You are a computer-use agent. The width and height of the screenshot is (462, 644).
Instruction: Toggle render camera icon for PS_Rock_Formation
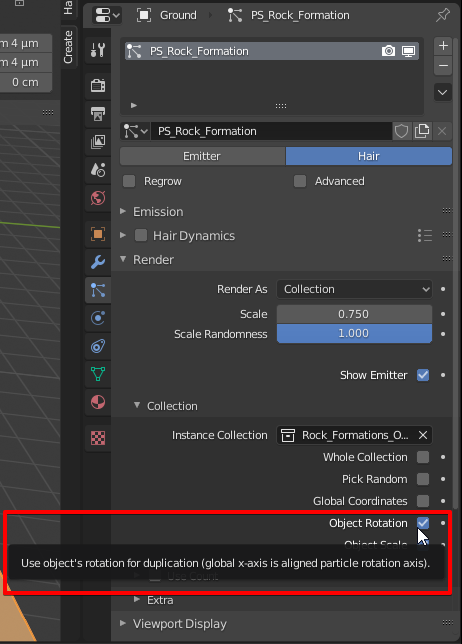pyautogui.click(x=388, y=51)
